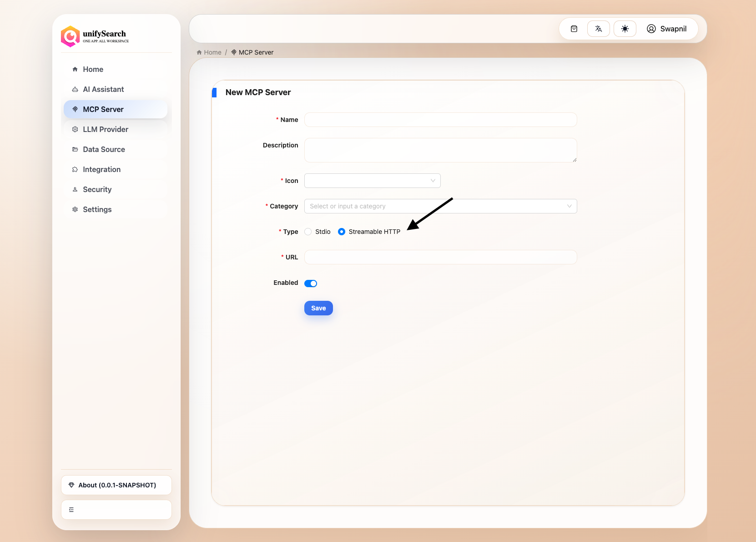This screenshot has width=756, height=542.
Task: Open the shopping bag icon in header
Action: 574,29
